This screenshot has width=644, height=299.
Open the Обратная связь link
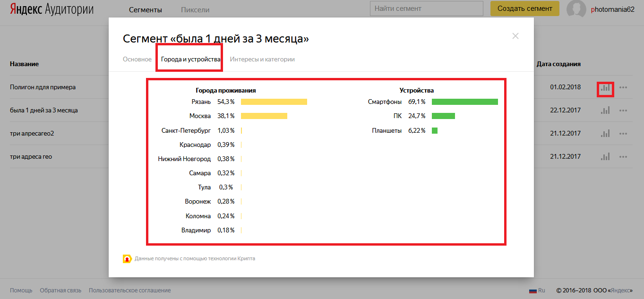[x=60, y=290]
